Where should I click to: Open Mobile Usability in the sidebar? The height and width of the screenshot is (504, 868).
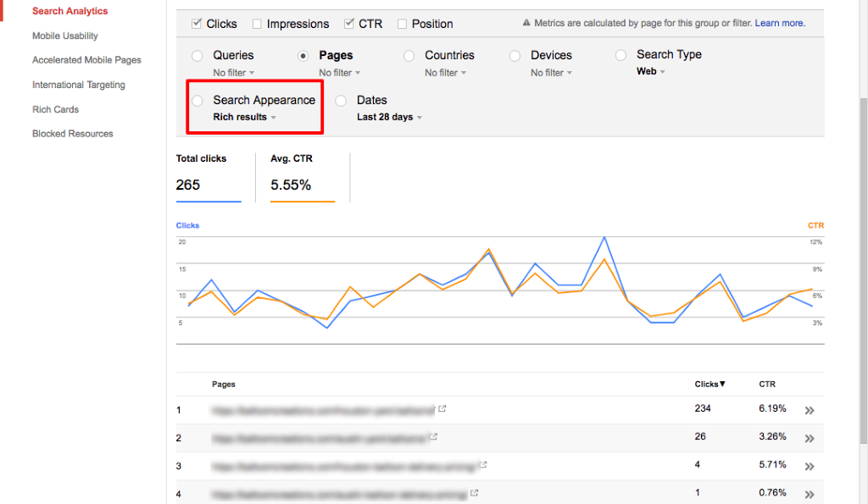tap(65, 36)
